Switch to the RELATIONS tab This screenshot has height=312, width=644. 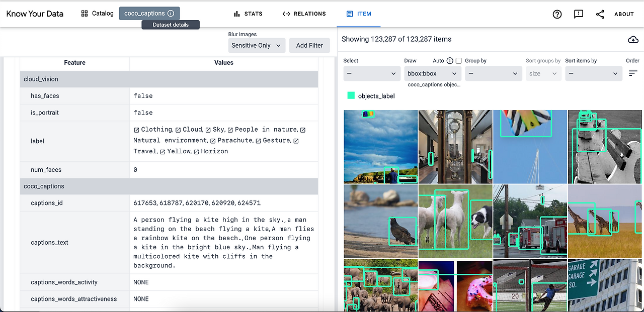[x=304, y=14]
